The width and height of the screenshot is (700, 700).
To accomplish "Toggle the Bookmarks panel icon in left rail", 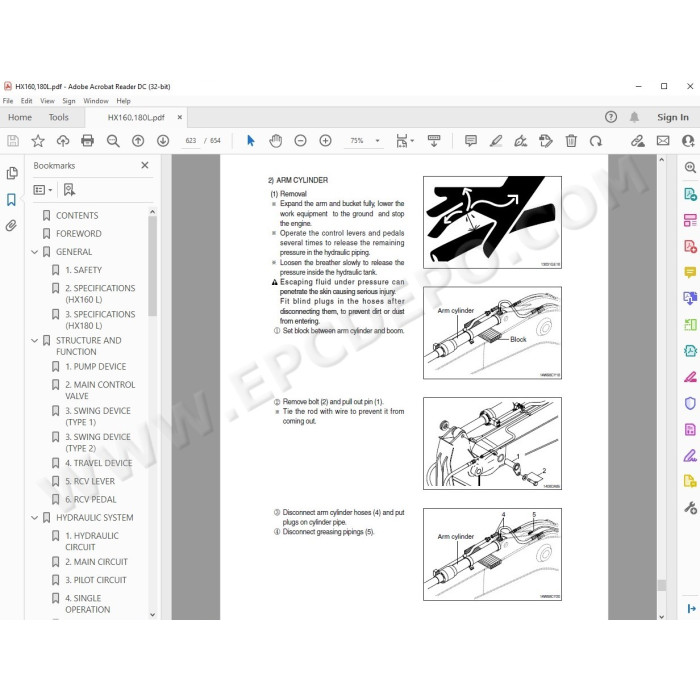I will click(x=12, y=200).
